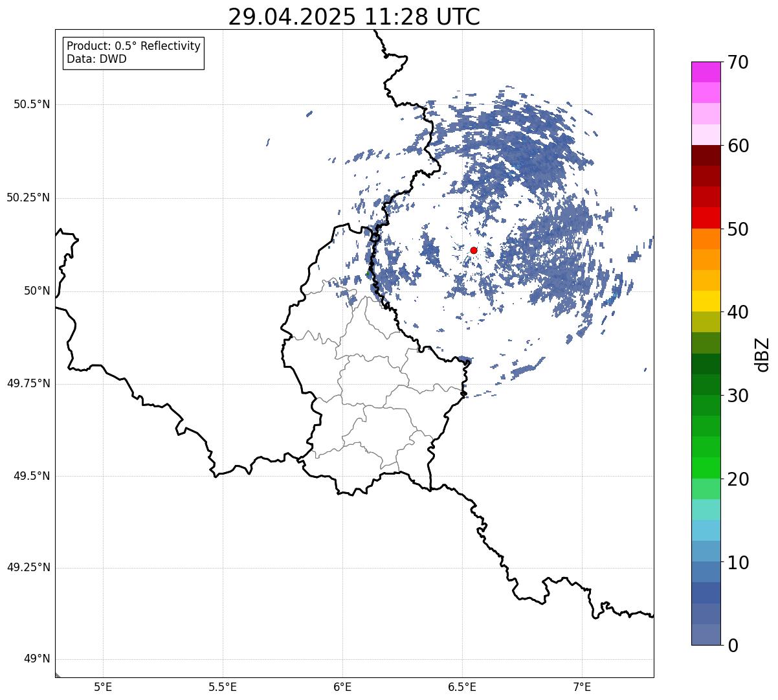This screenshot has width=778, height=700.
Task: Click the colorbar 20 tick label
Action: 737,479
